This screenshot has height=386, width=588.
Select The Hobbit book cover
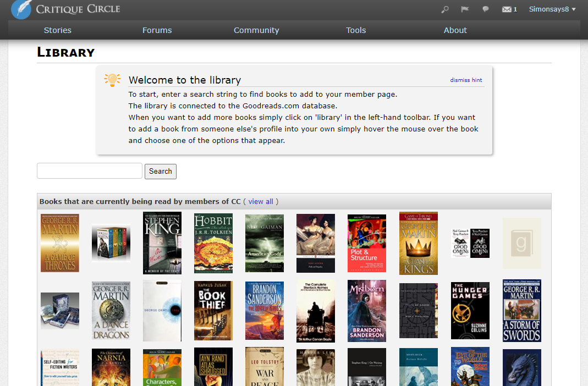pos(213,243)
